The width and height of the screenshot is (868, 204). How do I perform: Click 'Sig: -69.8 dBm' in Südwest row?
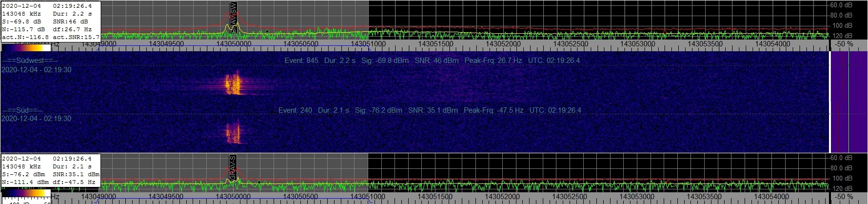[385, 61]
